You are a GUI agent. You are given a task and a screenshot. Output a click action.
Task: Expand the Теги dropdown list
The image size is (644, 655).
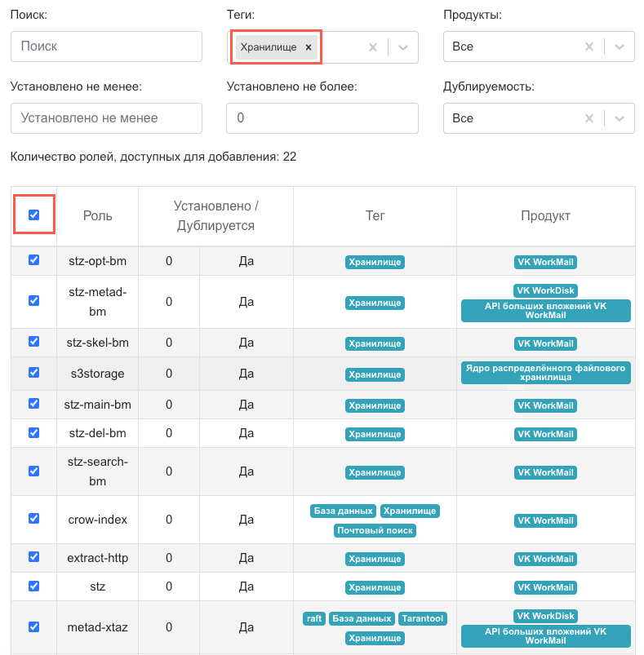pos(403,47)
